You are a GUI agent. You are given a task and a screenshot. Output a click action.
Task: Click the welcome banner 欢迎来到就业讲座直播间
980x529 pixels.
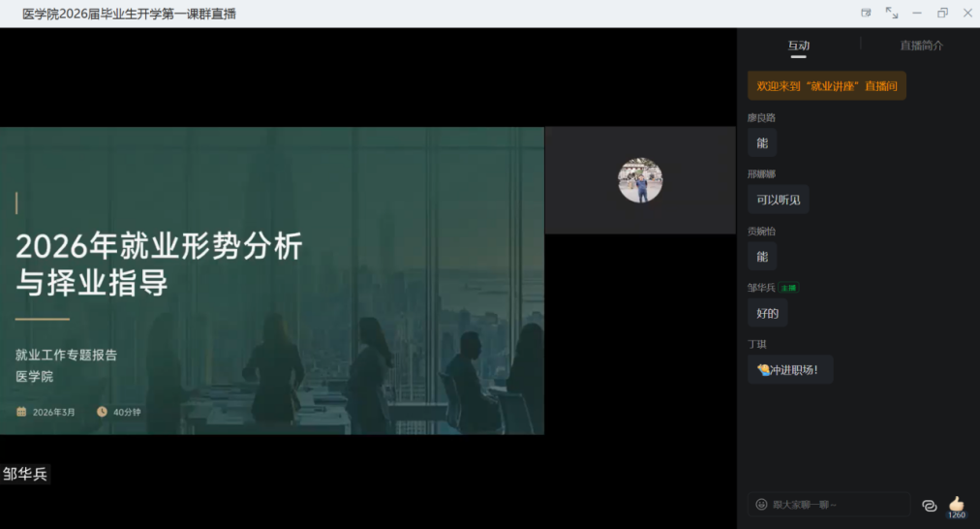click(x=826, y=86)
